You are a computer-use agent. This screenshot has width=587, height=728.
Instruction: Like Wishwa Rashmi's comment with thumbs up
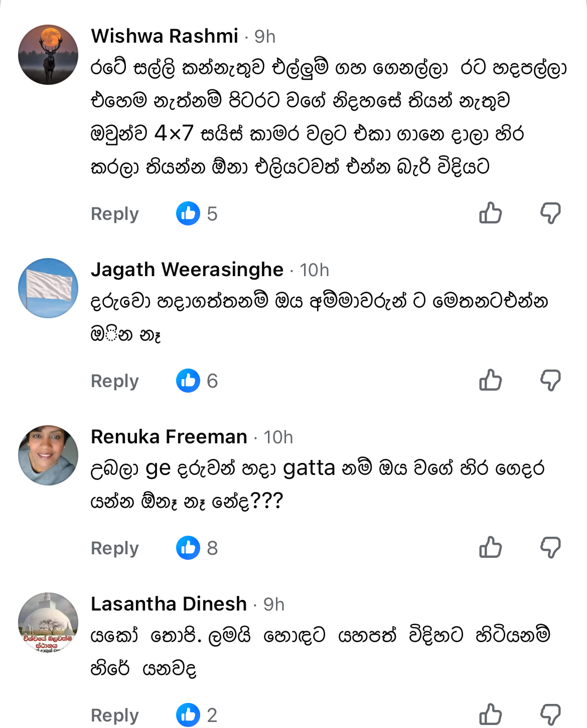[490, 213]
